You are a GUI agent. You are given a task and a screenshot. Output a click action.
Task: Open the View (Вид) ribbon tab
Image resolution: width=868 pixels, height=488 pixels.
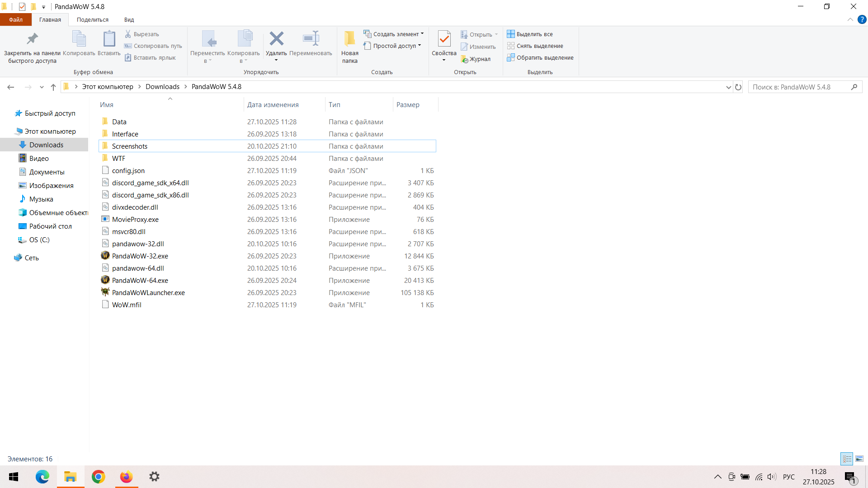[129, 20]
